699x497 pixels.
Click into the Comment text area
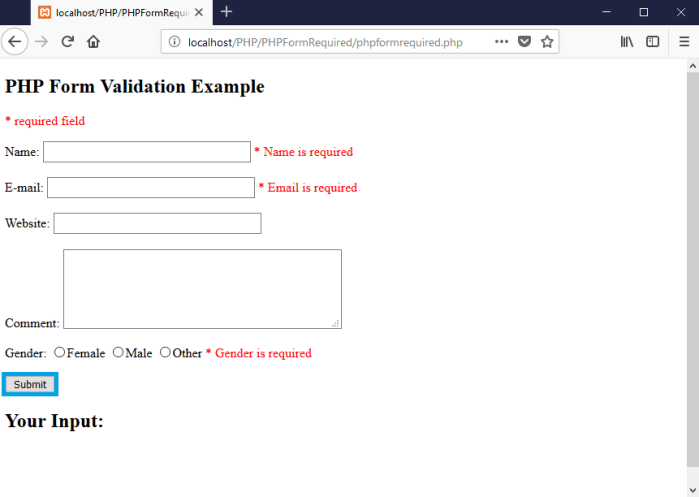[202, 288]
